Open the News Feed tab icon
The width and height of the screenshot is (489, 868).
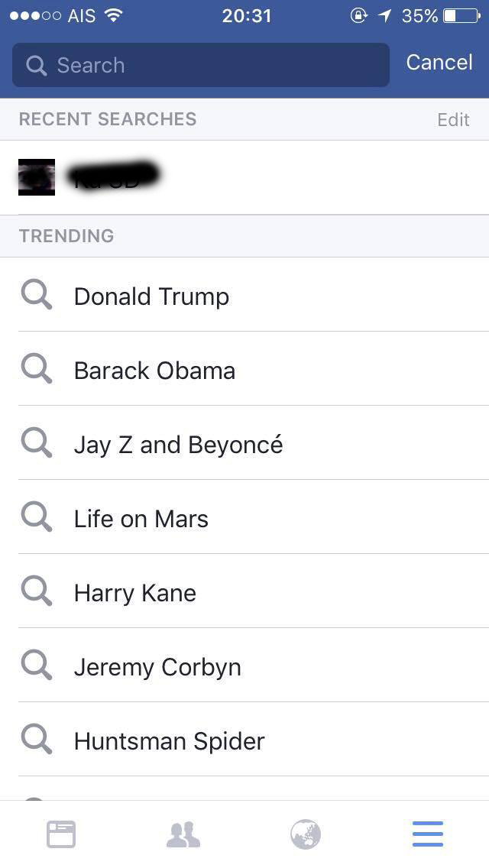[61, 834]
